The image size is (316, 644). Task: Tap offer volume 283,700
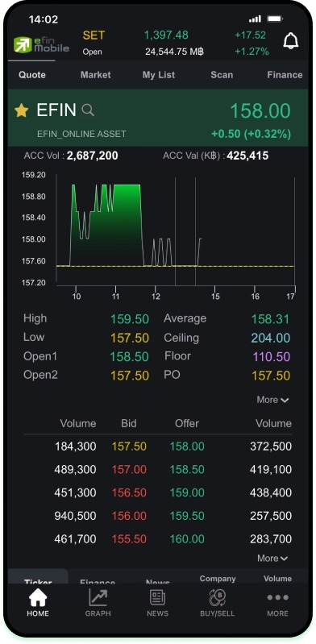click(271, 539)
